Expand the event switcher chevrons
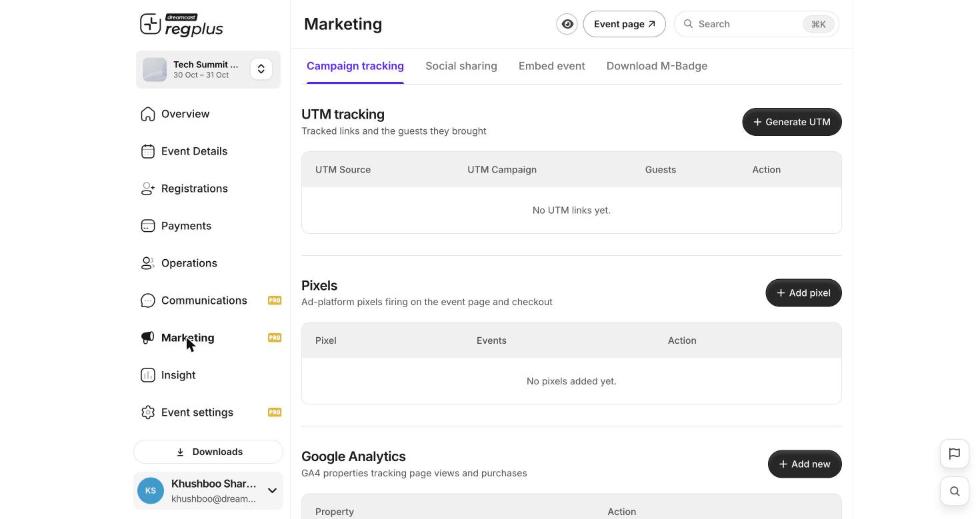The height and width of the screenshot is (519, 980). pos(261,69)
